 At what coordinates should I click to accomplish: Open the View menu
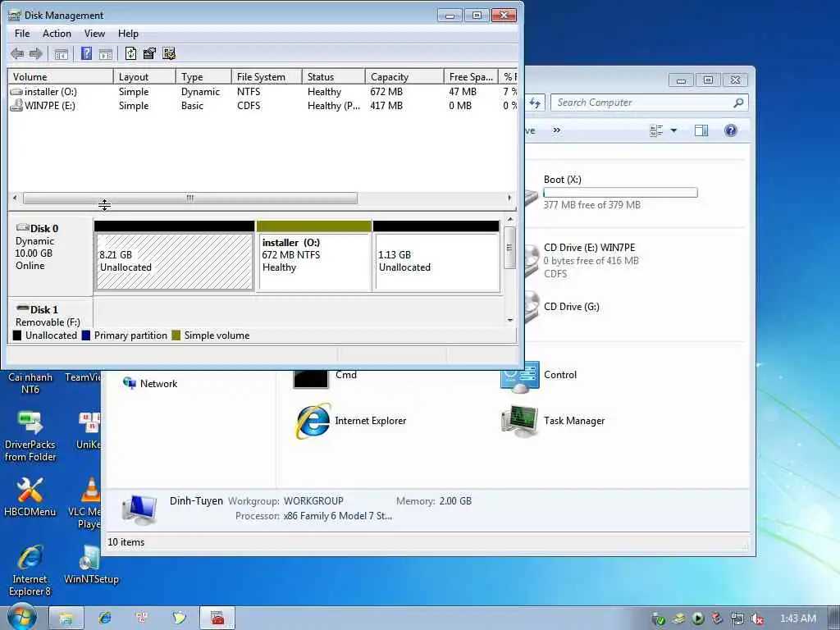click(x=94, y=34)
